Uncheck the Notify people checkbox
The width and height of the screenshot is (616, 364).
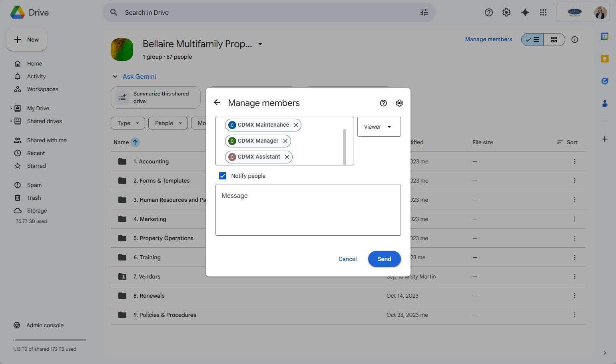(x=223, y=176)
